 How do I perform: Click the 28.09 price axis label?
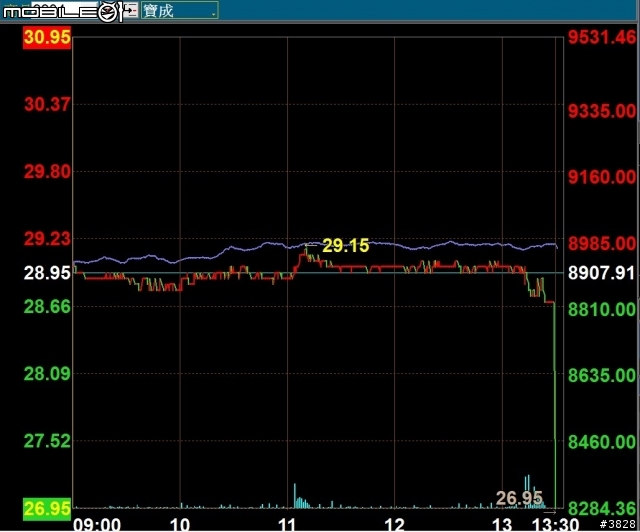click(47, 374)
